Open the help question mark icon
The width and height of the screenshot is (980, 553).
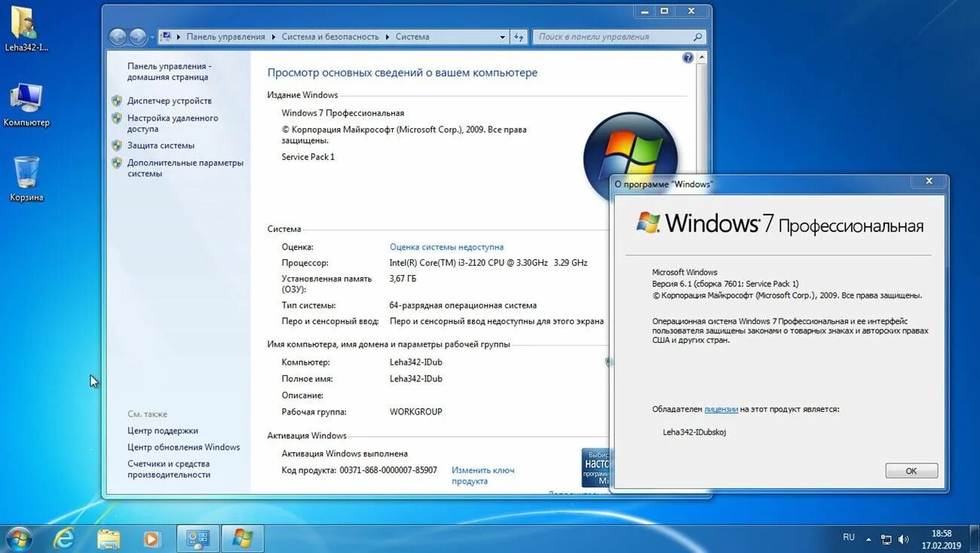click(688, 57)
